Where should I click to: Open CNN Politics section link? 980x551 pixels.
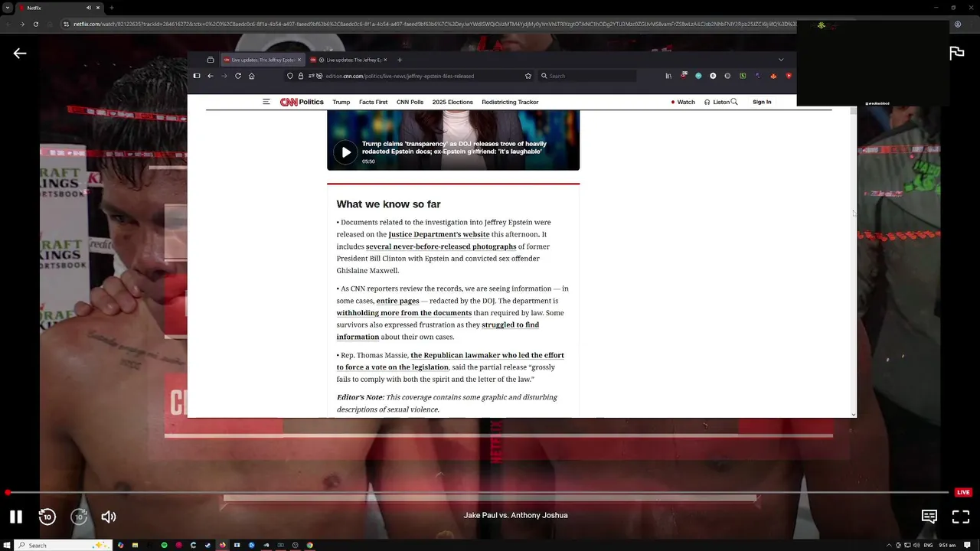pos(312,102)
